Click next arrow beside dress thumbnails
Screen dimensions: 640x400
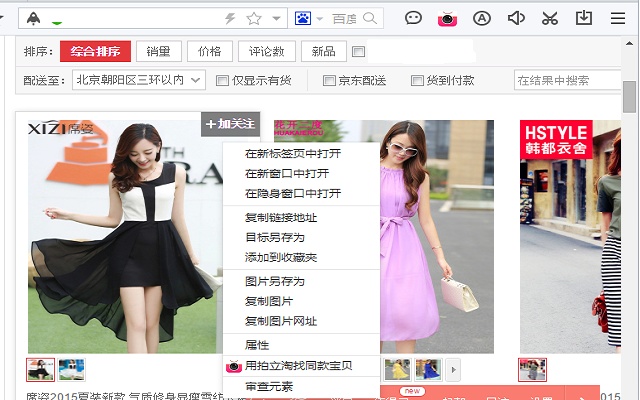(x=453, y=370)
